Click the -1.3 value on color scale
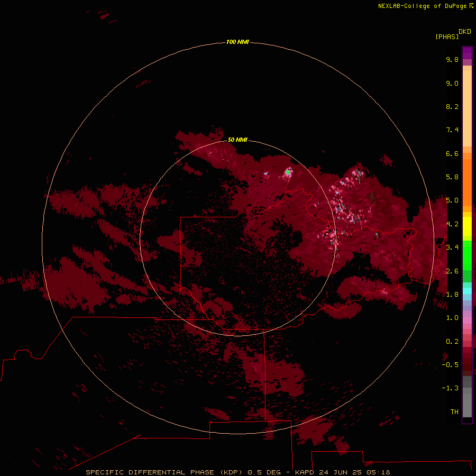This screenshot has width=476, height=476. (x=450, y=388)
